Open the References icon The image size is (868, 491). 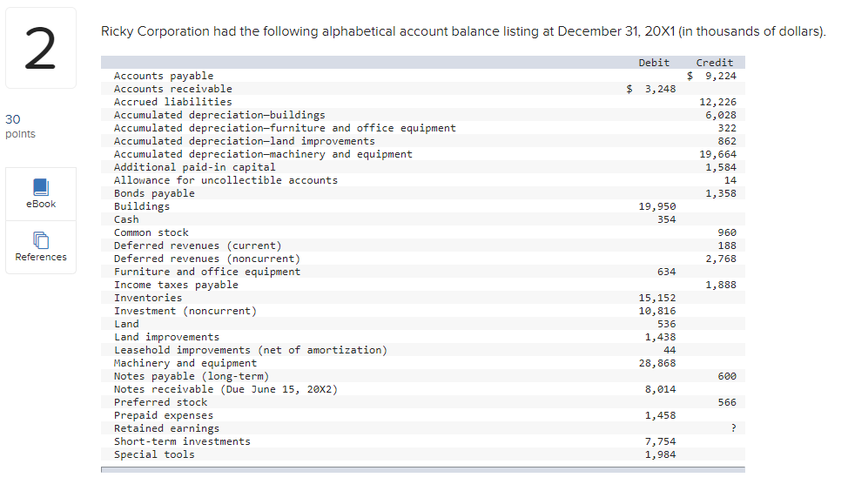41,240
